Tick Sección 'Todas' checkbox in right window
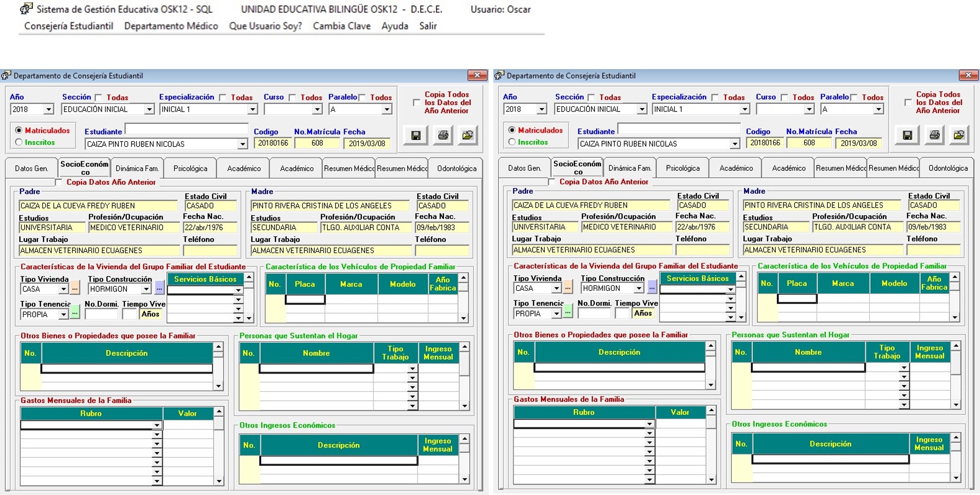The width and height of the screenshot is (980, 495). (x=592, y=97)
